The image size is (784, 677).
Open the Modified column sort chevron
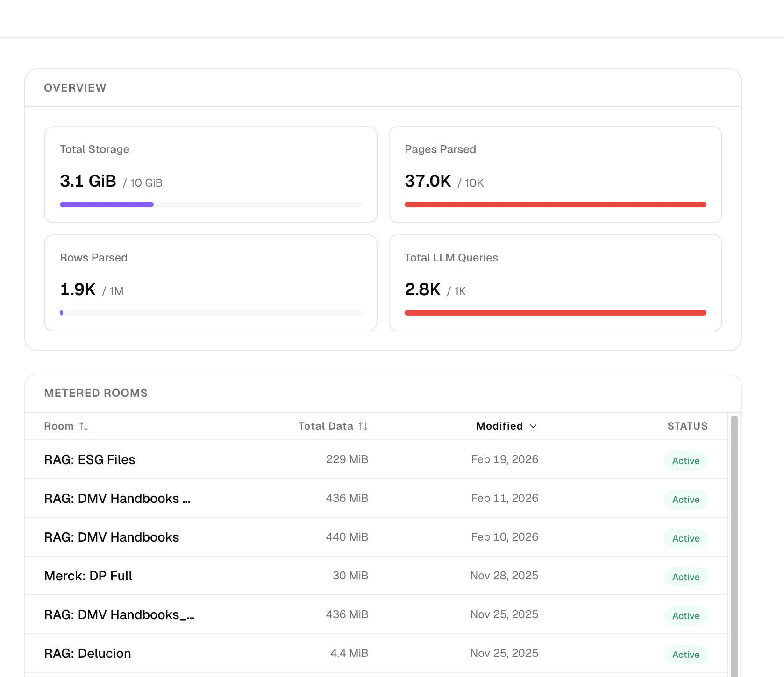click(x=534, y=426)
